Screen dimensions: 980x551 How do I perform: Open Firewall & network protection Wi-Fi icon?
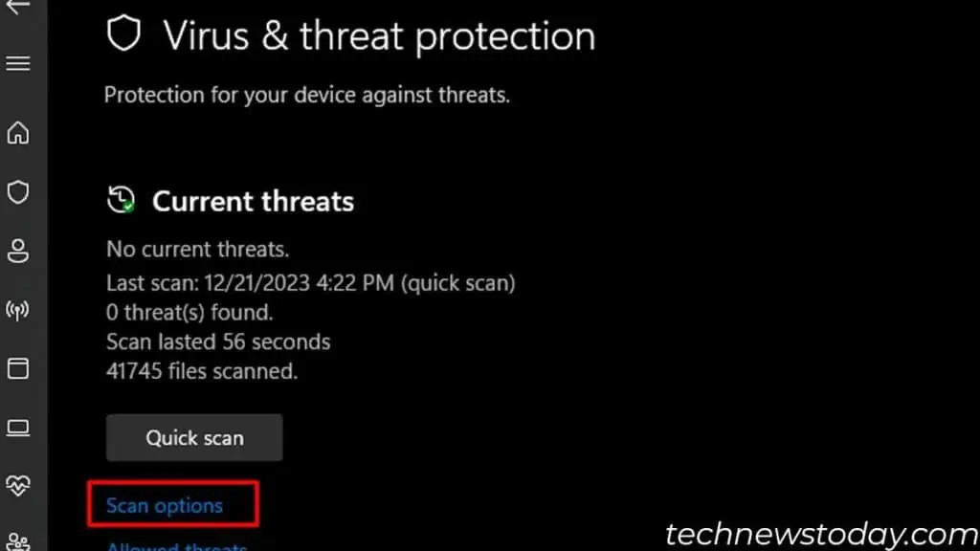(21, 310)
